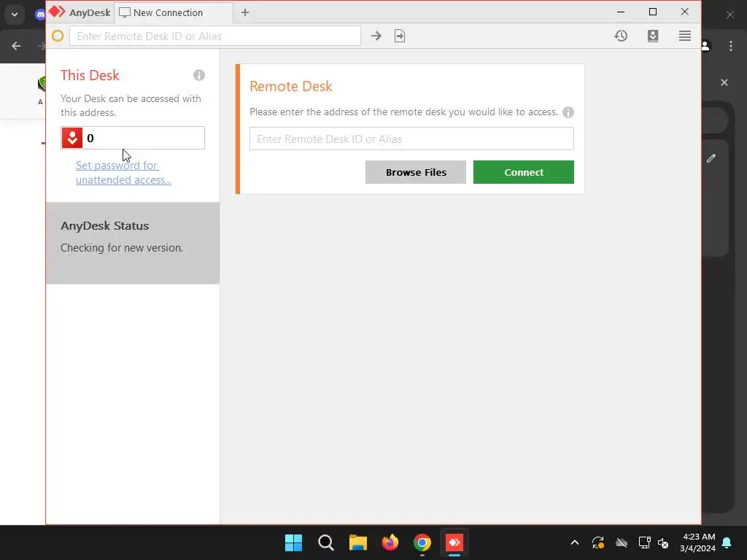747x560 pixels.
Task: Click the connection status circle indicator
Action: (x=58, y=36)
